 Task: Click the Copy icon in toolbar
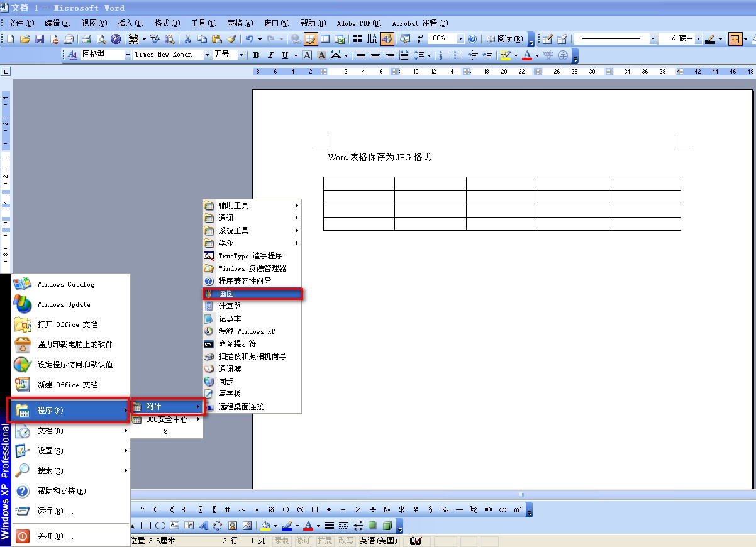tap(202, 39)
